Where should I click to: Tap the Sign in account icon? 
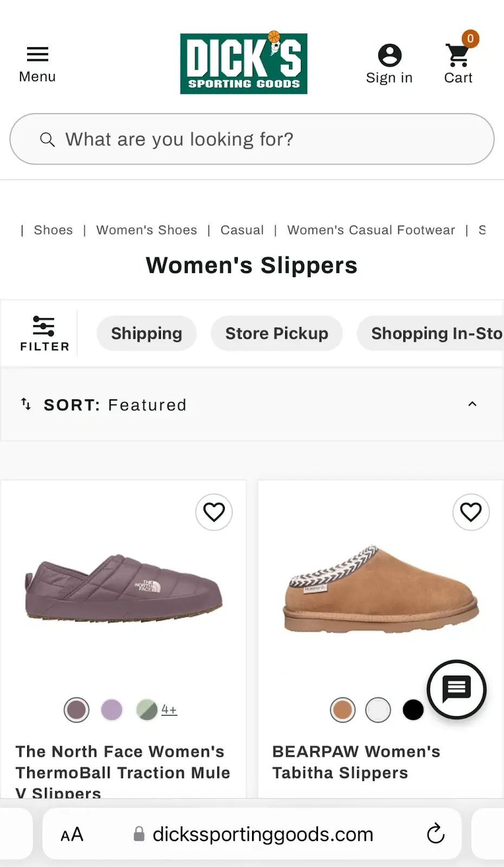389,56
